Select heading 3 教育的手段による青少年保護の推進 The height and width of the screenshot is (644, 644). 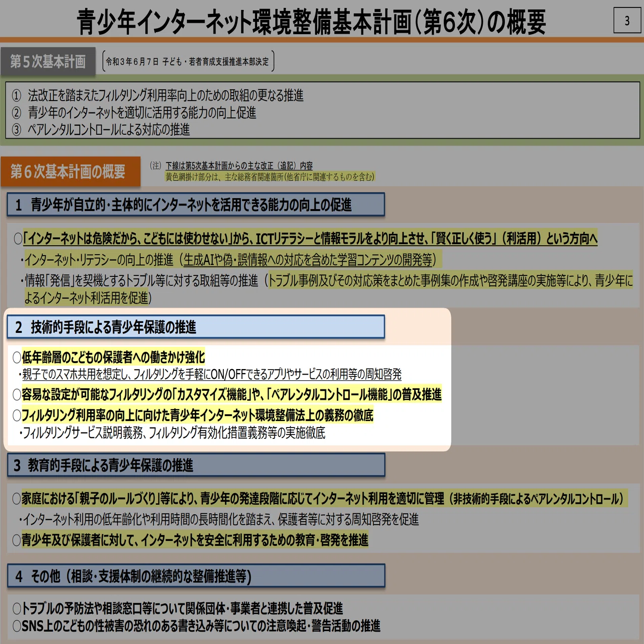196,465
